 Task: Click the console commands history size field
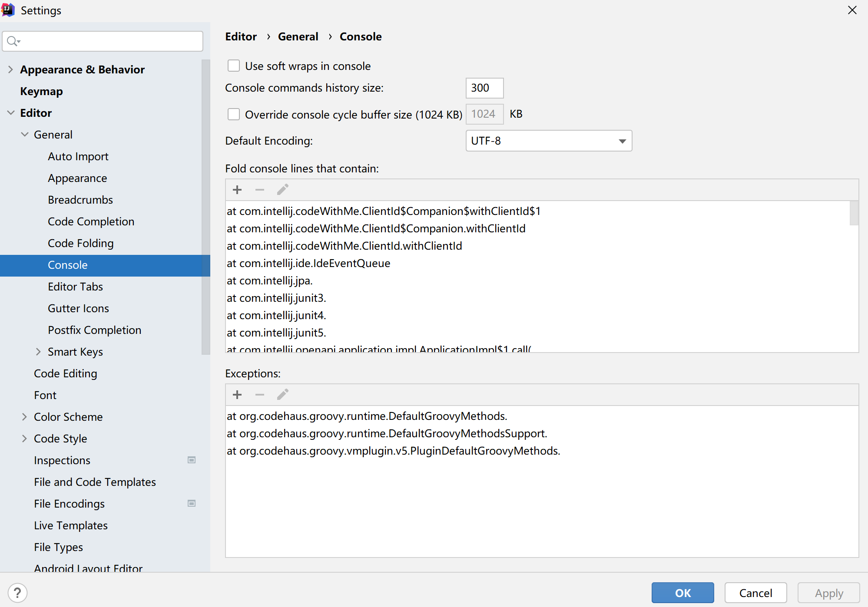(484, 88)
